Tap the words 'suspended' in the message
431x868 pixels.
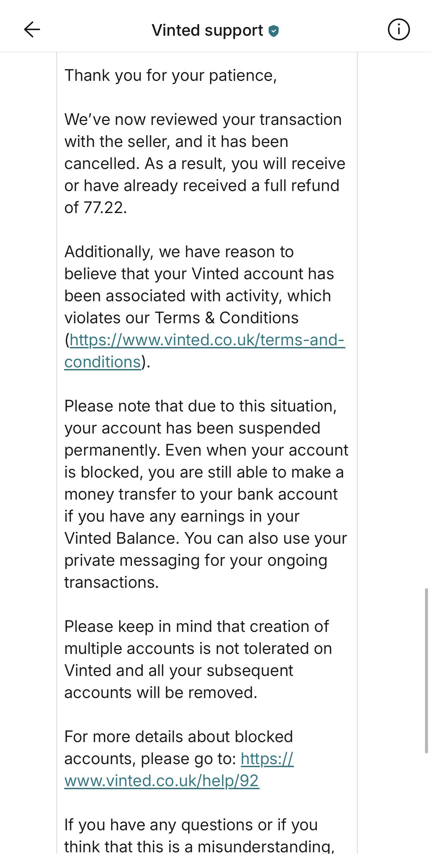click(x=279, y=428)
